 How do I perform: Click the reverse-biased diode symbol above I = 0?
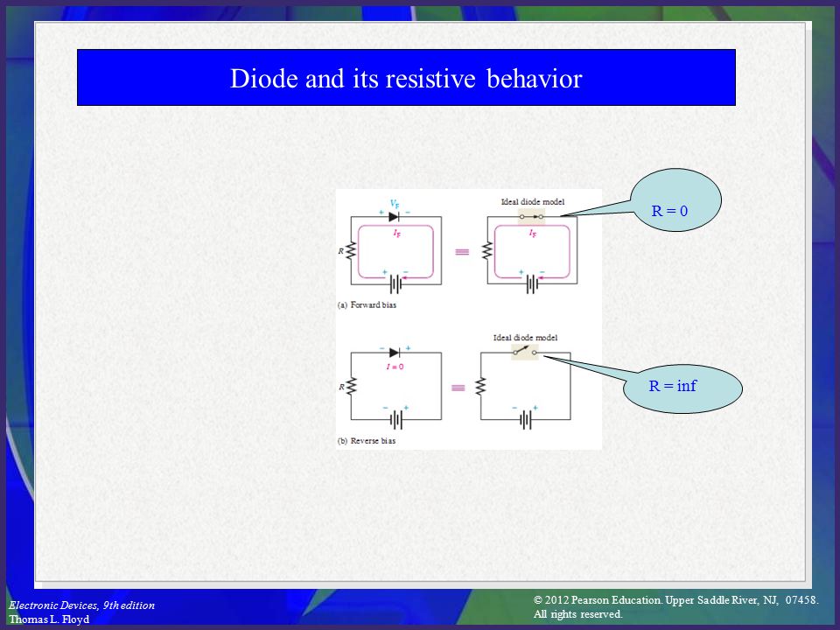coord(395,353)
